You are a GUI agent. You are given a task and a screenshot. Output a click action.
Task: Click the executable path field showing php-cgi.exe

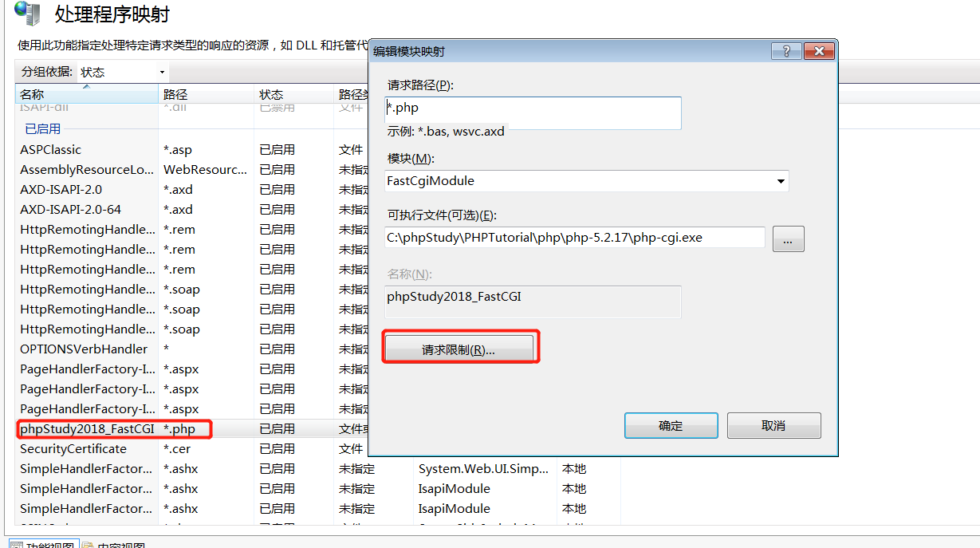click(x=574, y=238)
